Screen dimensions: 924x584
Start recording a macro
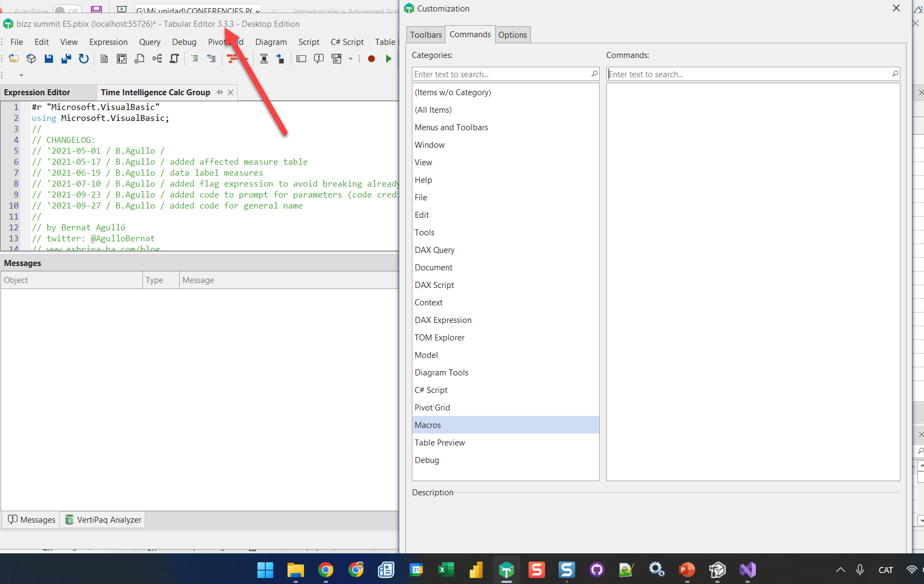point(371,59)
